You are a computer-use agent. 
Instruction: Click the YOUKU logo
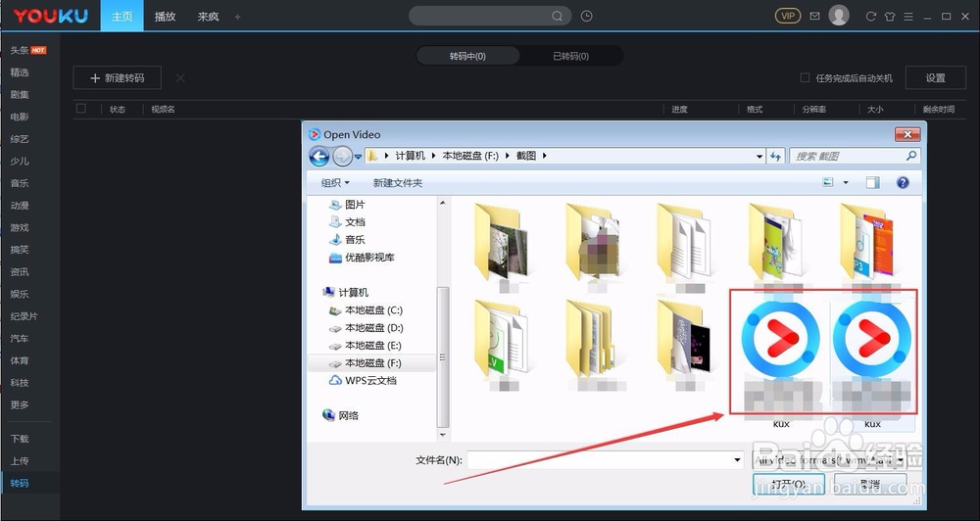coord(51,17)
